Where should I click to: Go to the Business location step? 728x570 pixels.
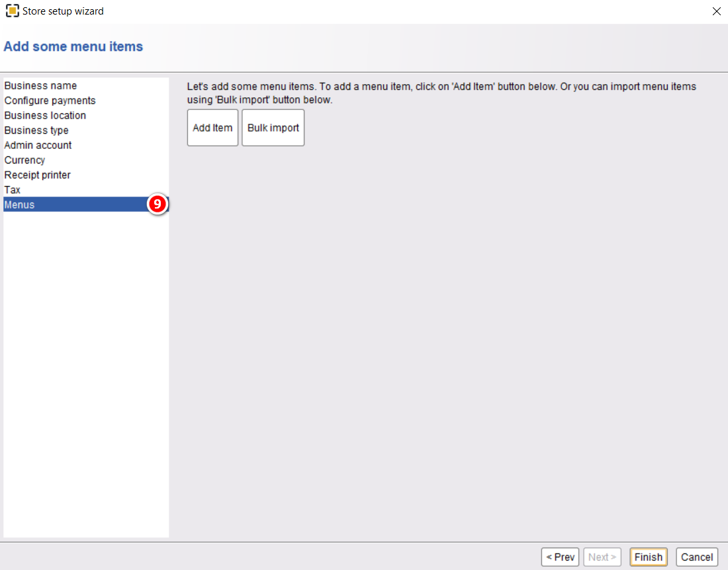(x=86, y=115)
